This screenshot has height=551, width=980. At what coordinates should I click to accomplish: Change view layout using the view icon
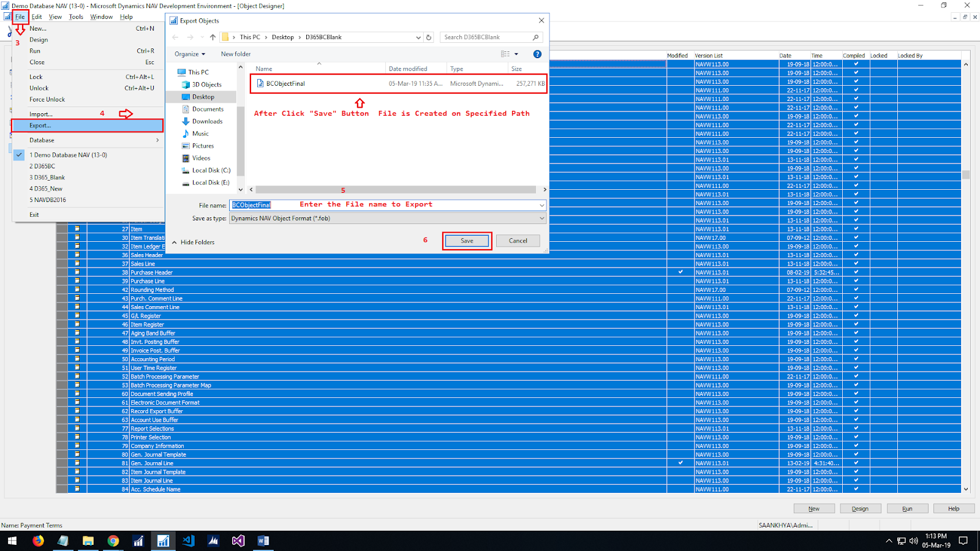pyautogui.click(x=505, y=54)
